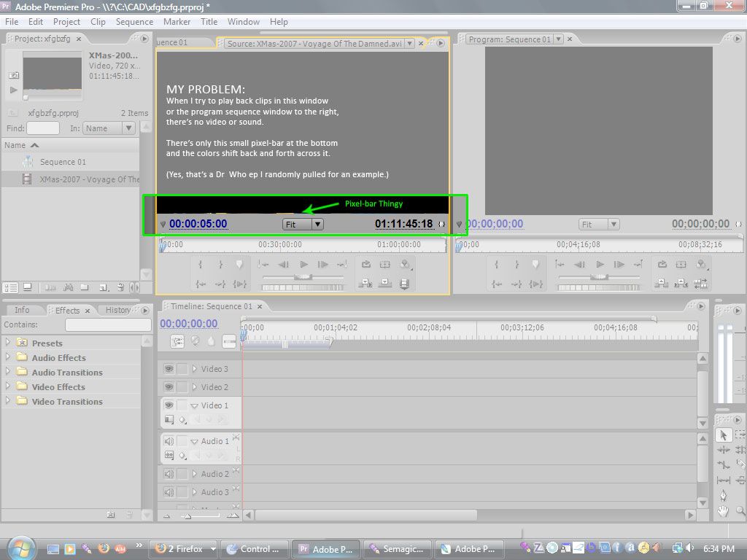Open the Window menu

click(244, 22)
